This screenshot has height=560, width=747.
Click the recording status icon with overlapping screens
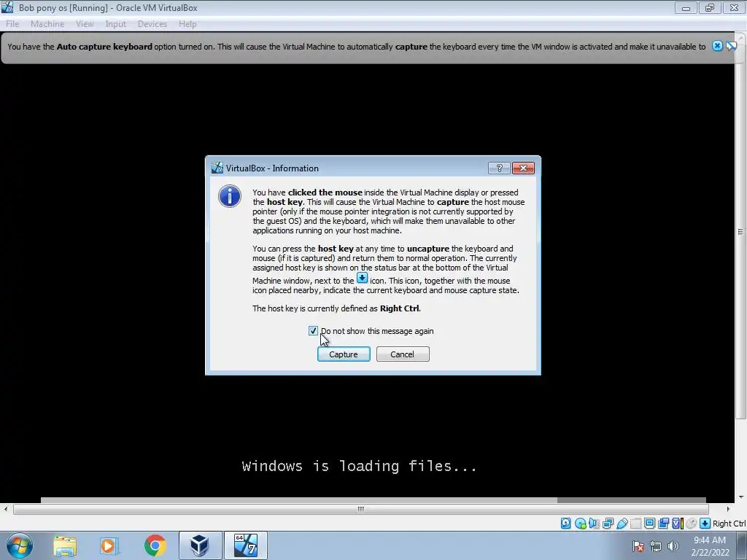click(663, 524)
